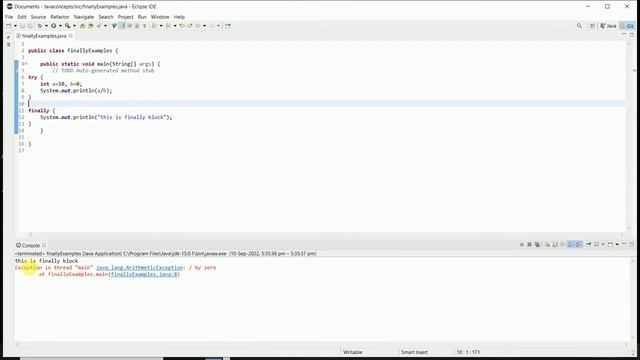Click the green Run button icon
Viewport: 640px width, 360px height.
[x=53, y=26]
